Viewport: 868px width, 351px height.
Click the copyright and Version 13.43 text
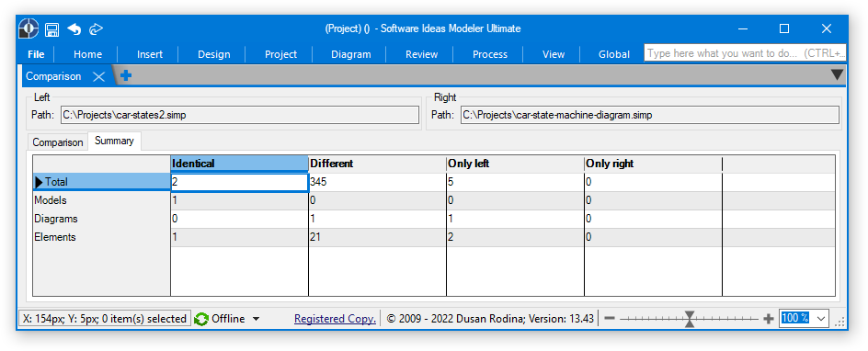coord(490,319)
